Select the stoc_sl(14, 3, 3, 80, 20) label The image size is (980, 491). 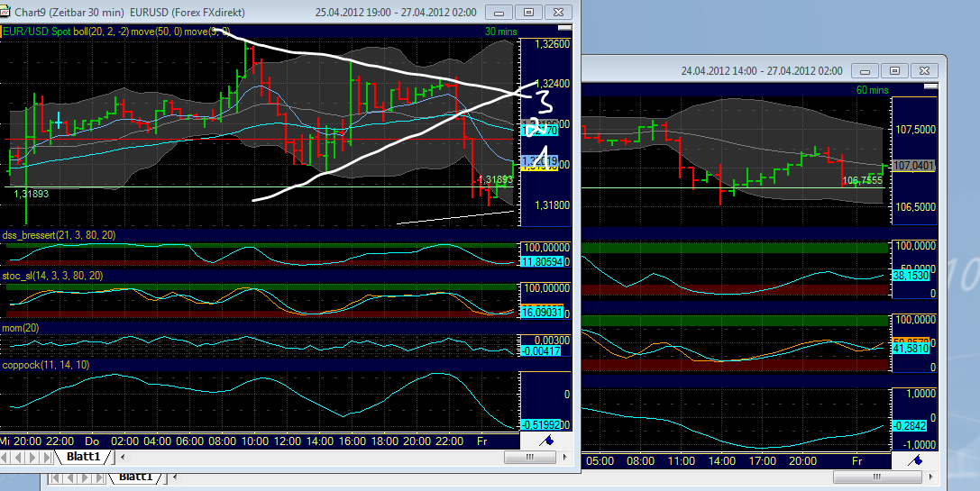pos(52,276)
